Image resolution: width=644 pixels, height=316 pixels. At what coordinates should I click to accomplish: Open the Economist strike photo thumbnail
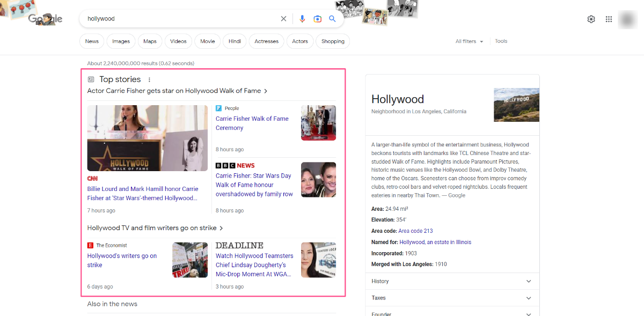190,260
